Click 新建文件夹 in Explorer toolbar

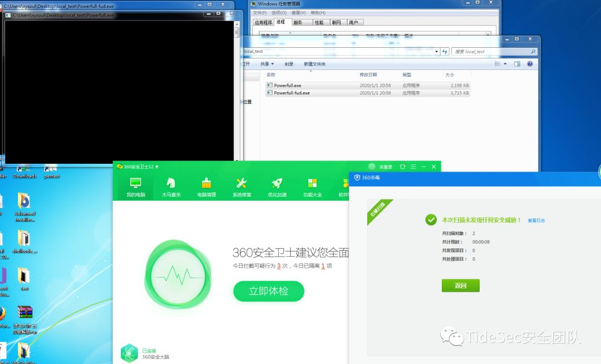[x=314, y=64]
